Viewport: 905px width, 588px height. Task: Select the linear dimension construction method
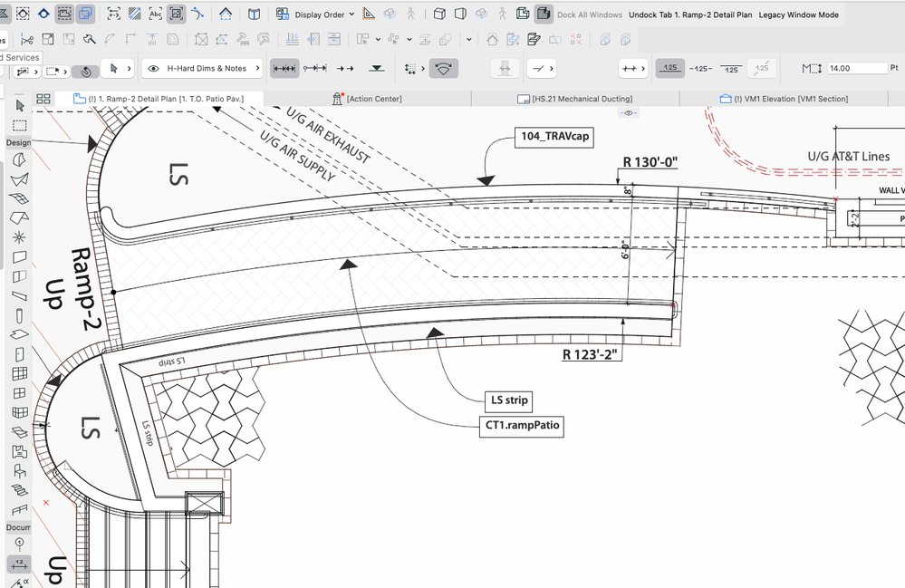click(x=284, y=69)
